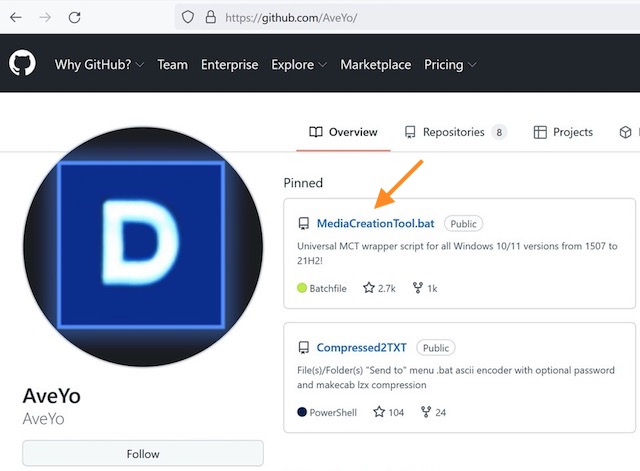Open the MediaCreationTool.bat repository link
Screen dimensions: 640x471
click(375, 223)
